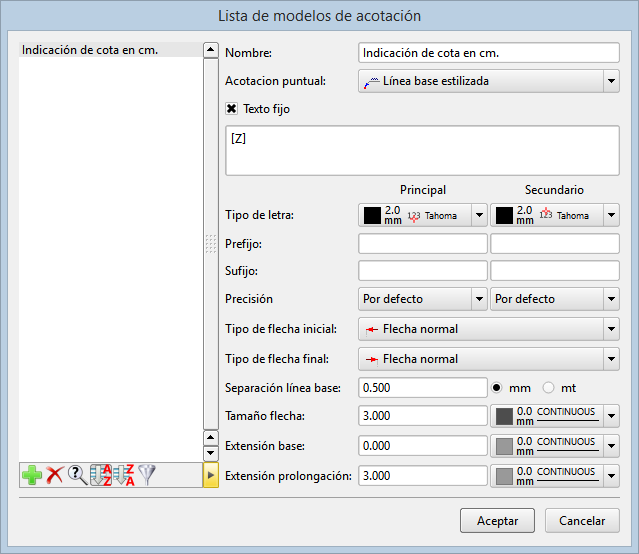
Task: Sort the list Z to A
Action: [124, 475]
